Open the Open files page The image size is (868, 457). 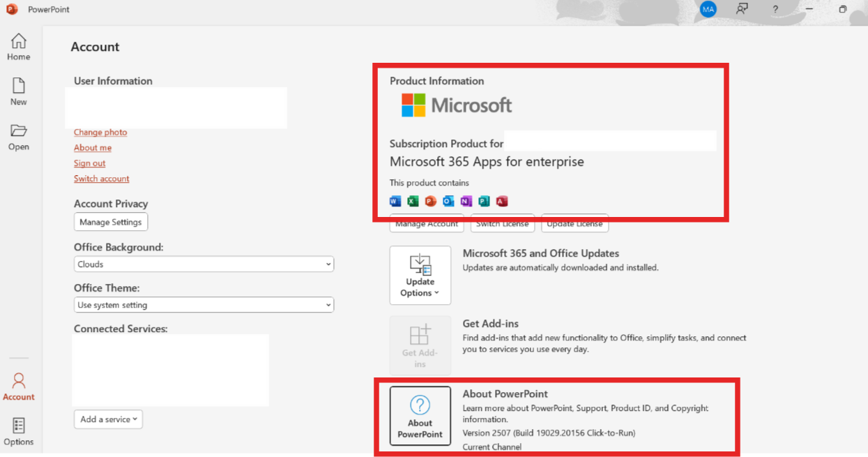(x=19, y=137)
